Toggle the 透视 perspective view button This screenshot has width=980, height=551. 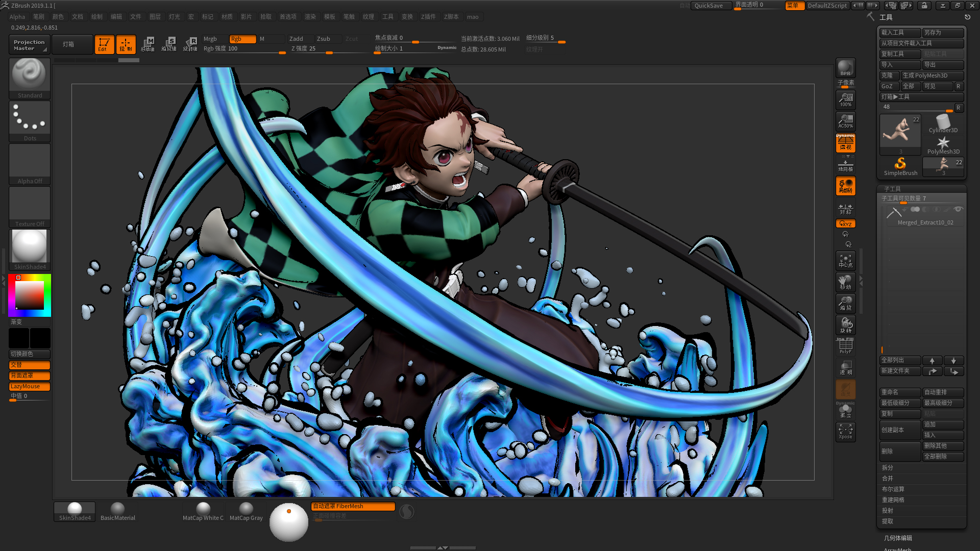[x=845, y=143]
